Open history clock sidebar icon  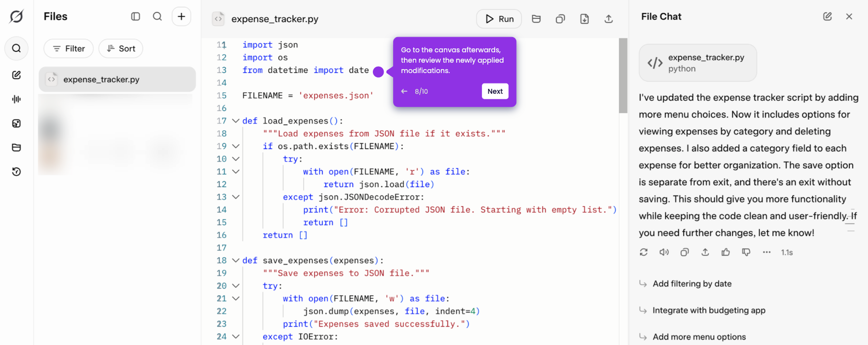coord(16,172)
